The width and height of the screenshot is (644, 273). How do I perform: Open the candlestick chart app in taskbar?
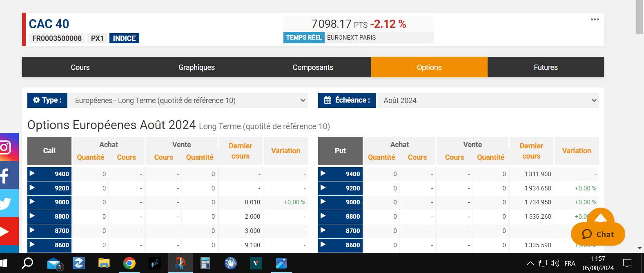click(x=155, y=263)
